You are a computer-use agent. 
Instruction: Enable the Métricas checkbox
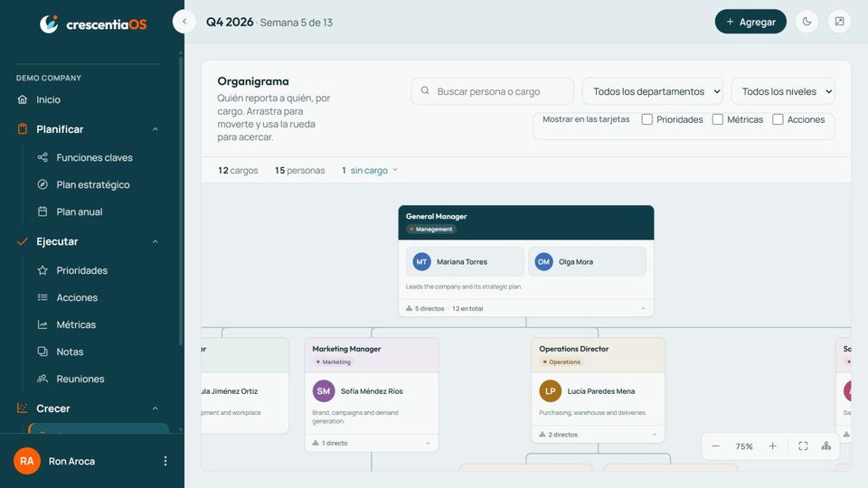point(717,119)
